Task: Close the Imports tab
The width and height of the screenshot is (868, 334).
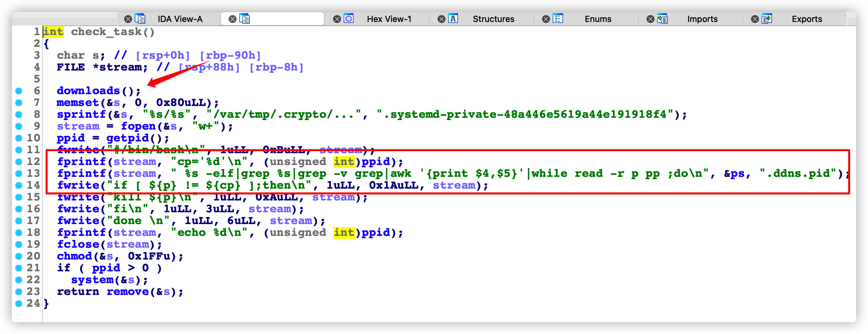Action: point(650,19)
